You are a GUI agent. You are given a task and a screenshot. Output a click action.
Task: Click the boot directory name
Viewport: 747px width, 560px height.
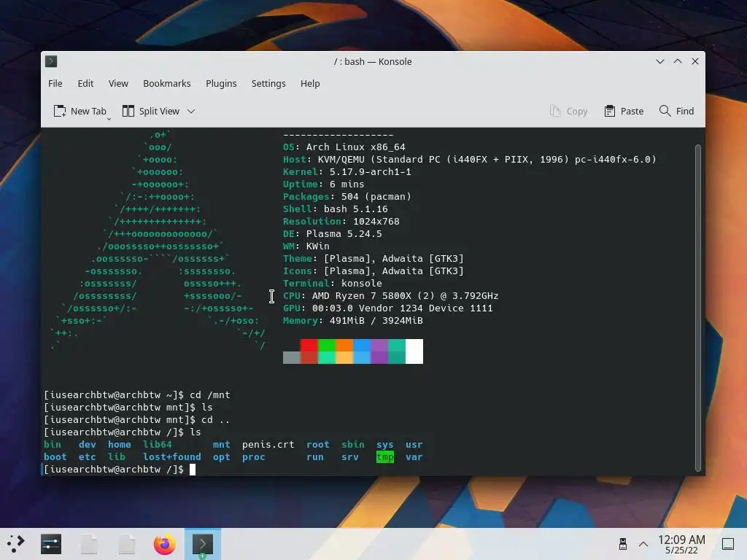click(55, 457)
